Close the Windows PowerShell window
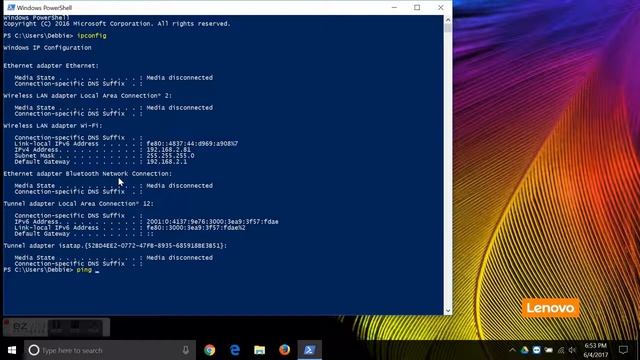The width and height of the screenshot is (640, 360). (x=440, y=7)
